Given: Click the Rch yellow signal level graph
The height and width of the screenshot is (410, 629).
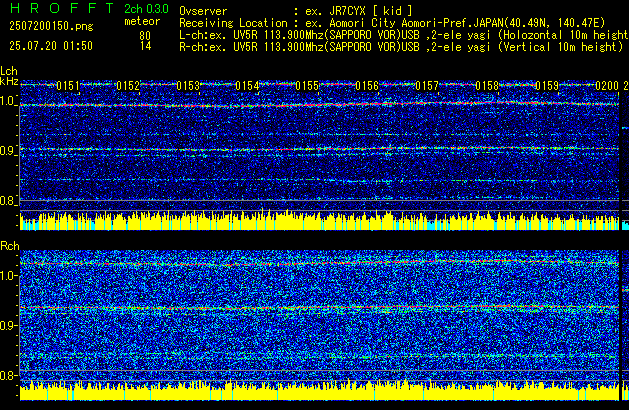Looking at the screenshot, I should (319, 390).
